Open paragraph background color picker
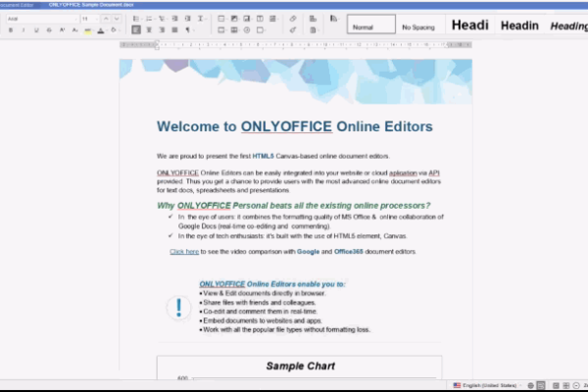Screen dimensions: 588x392 114,30
